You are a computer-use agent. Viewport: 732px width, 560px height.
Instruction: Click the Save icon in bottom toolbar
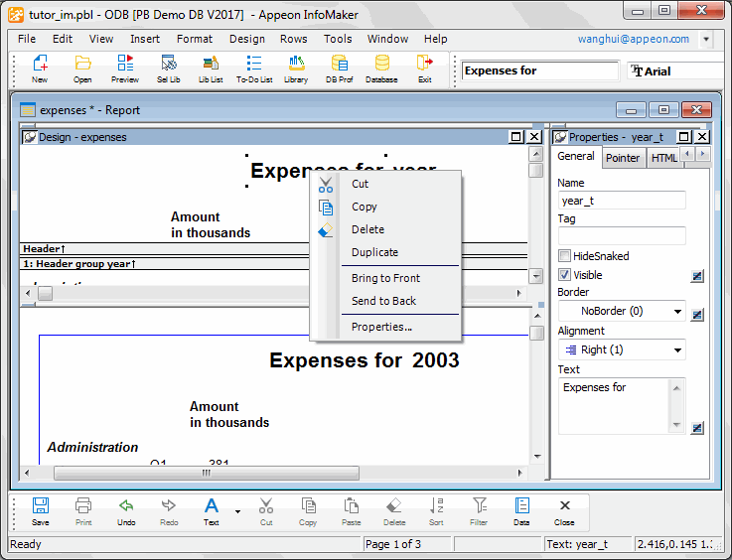pos(41,512)
